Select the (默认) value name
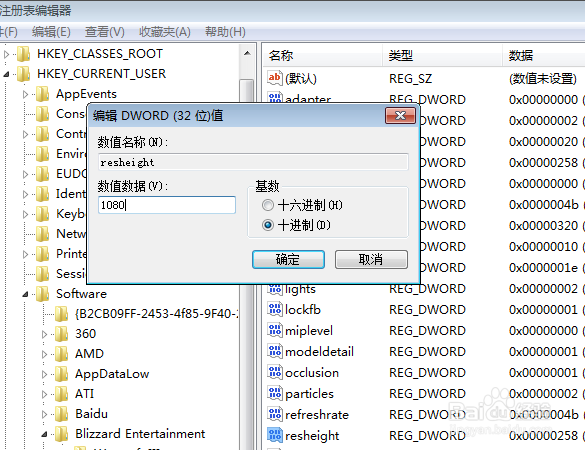The height and width of the screenshot is (450, 585). tap(301, 78)
